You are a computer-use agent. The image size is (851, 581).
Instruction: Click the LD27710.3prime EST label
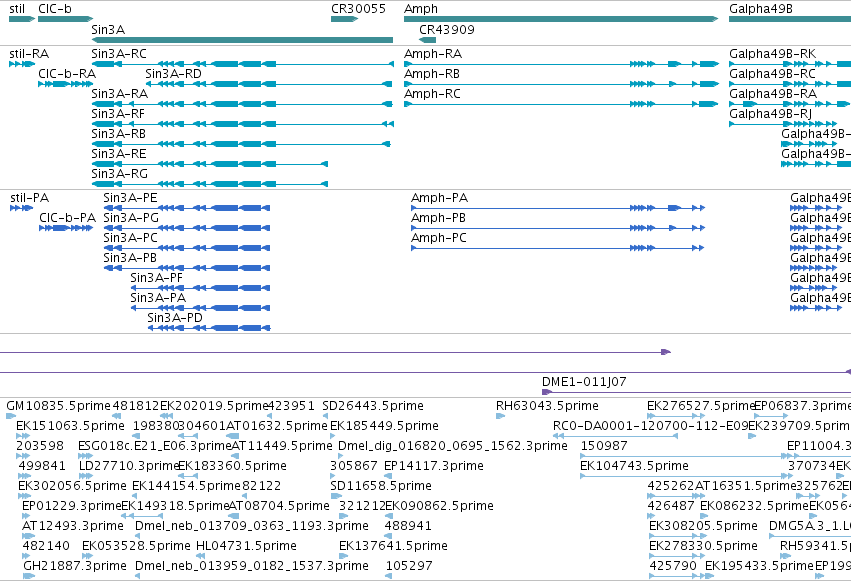coord(129,466)
